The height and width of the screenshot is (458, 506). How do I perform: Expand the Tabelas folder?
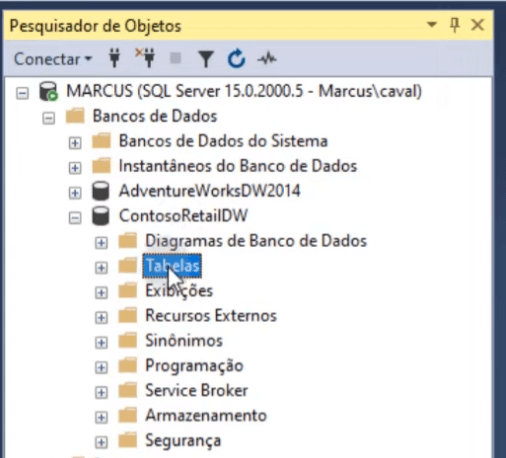(101, 268)
